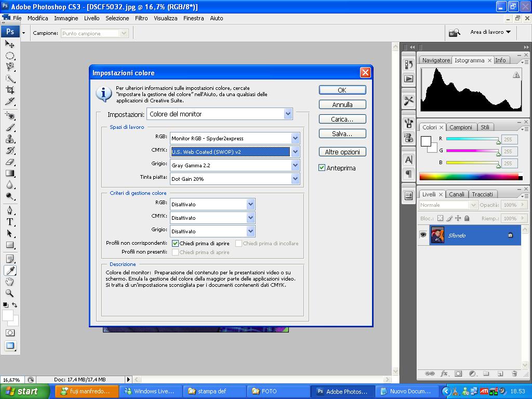Check Chiedi prima di incollare
The image size is (532, 399).
(x=238, y=243)
